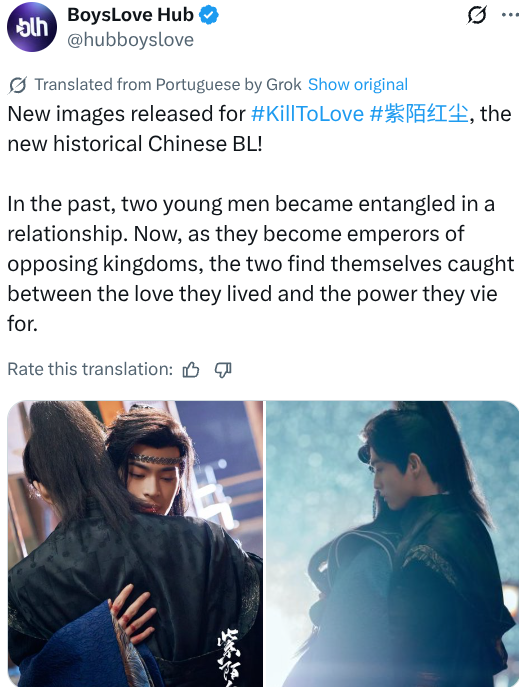
Task: Open the #紫陌红尘 hashtag
Action: [x=419, y=114]
